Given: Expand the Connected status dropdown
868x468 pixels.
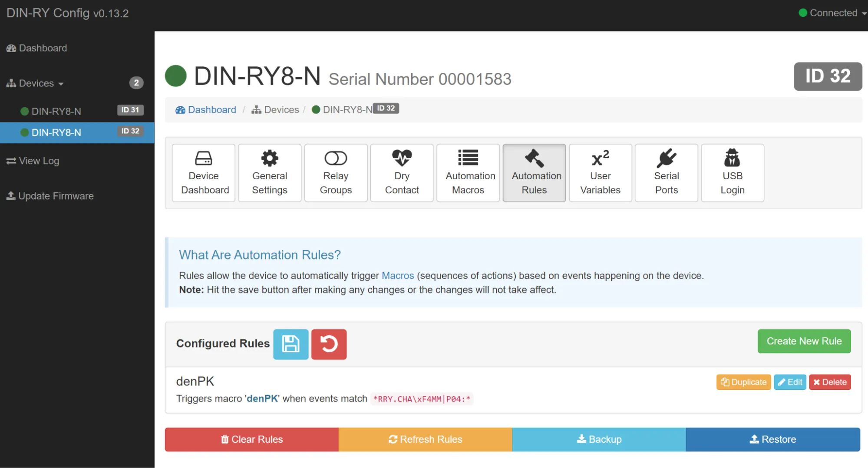Looking at the screenshot, I should [832, 13].
